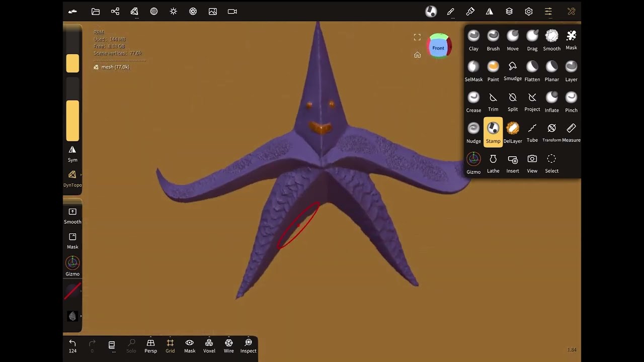644x362 pixels.
Task: Pick the Select tool with dotted circle
Action: [x=552, y=163]
